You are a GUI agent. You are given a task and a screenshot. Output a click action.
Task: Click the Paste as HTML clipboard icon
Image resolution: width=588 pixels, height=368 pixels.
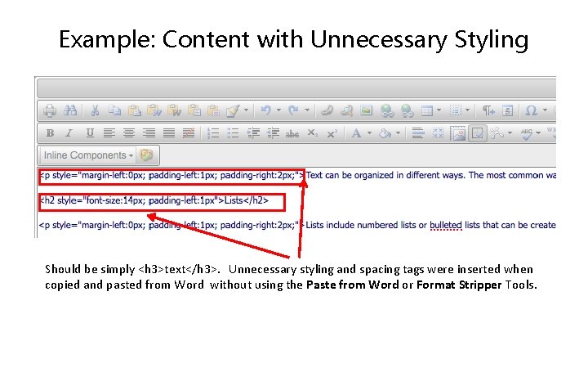[x=214, y=110]
